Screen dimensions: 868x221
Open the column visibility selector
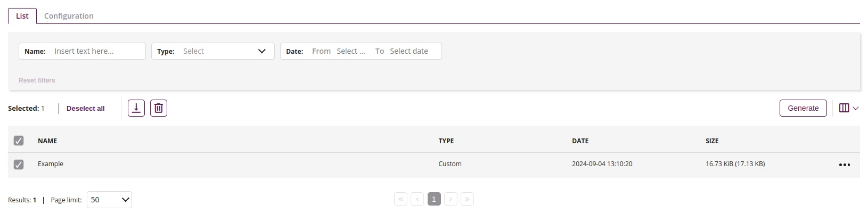pos(849,108)
